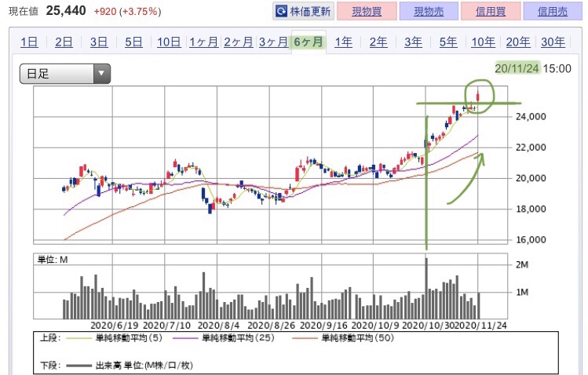Show the 5年 chart range
The height and width of the screenshot is (375, 588).
point(448,42)
